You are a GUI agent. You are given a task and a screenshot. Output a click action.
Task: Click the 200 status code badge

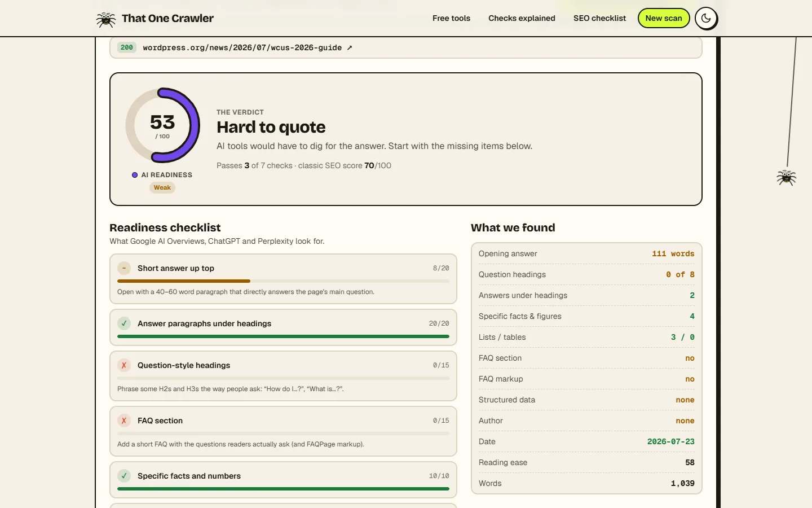127,48
